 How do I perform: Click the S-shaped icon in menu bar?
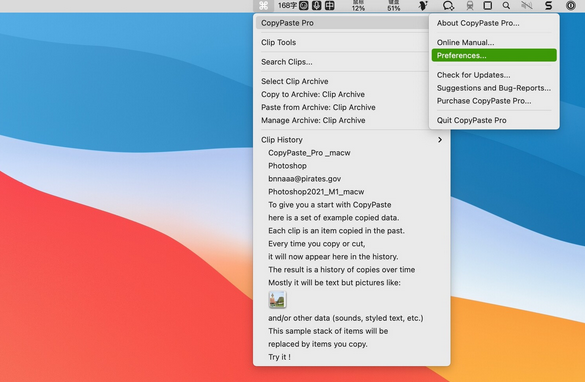(548, 6)
